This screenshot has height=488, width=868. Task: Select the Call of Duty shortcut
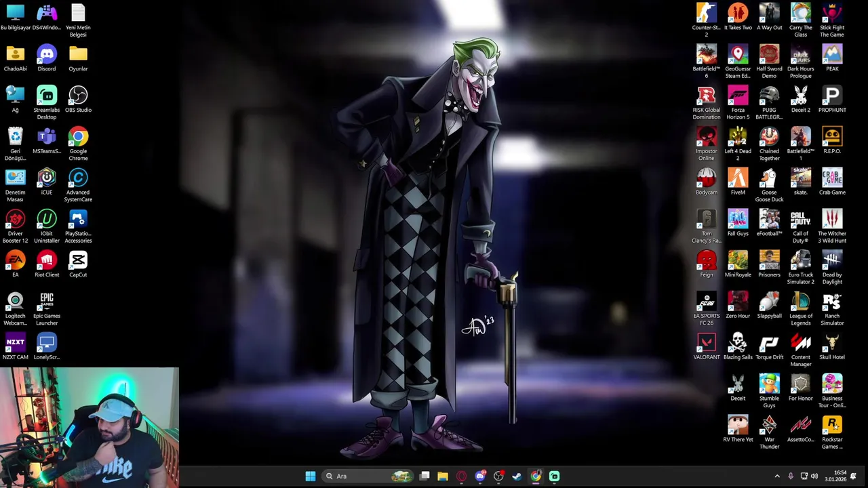coord(800,226)
